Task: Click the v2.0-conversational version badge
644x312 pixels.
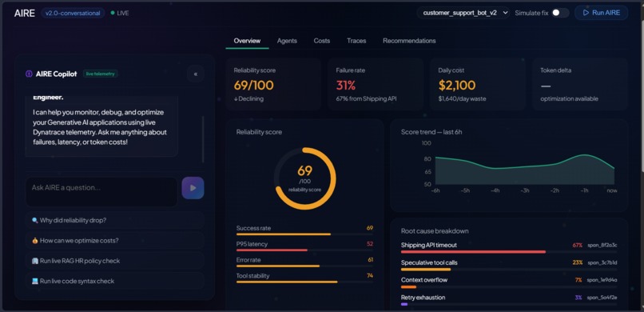Action: pyautogui.click(x=73, y=13)
